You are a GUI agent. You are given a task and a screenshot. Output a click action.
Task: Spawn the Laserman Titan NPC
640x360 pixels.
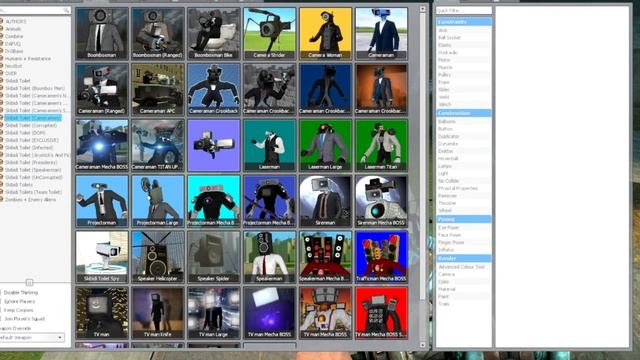pyautogui.click(x=381, y=145)
